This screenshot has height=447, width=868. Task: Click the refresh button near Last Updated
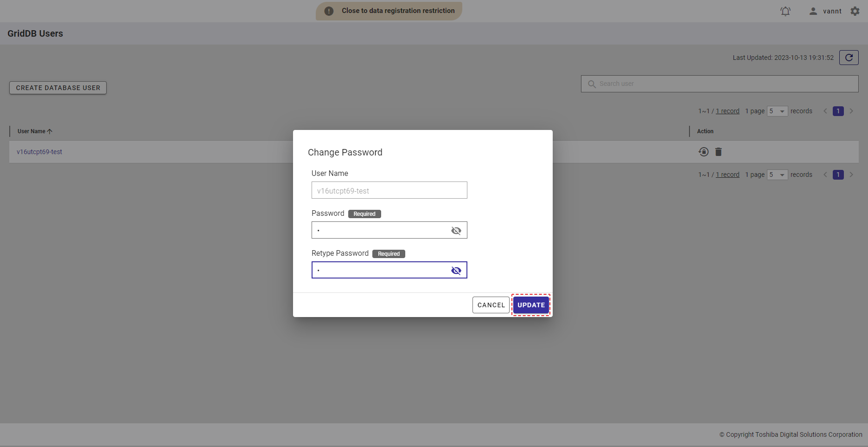(x=849, y=58)
